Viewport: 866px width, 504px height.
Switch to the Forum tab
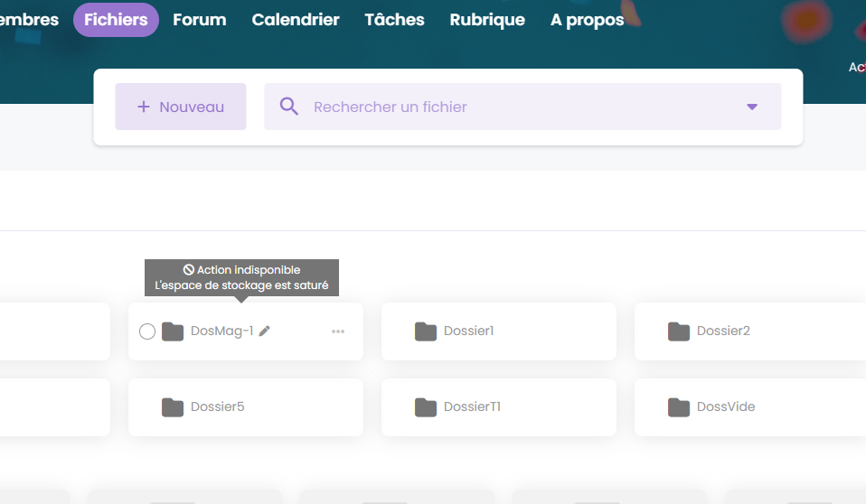click(200, 20)
